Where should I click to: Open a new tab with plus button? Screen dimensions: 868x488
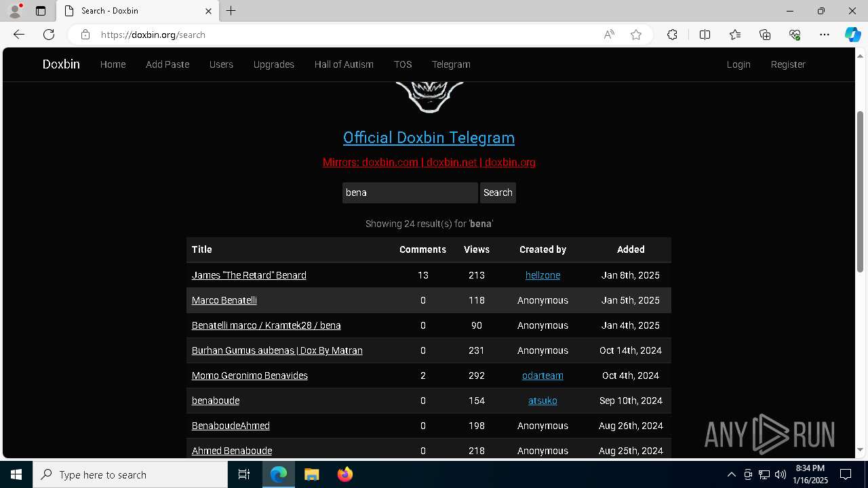(x=231, y=11)
